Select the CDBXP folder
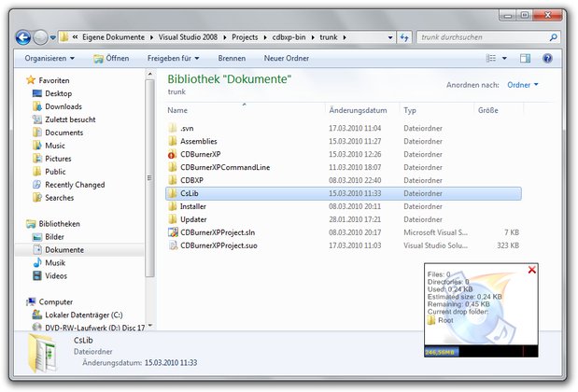 [186, 180]
